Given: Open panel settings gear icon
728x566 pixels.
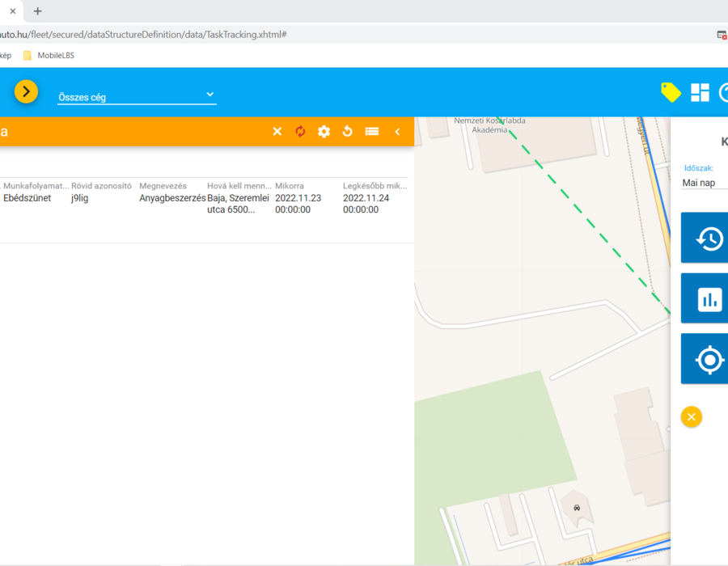Looking at the screenshot, I should (324, 131).
